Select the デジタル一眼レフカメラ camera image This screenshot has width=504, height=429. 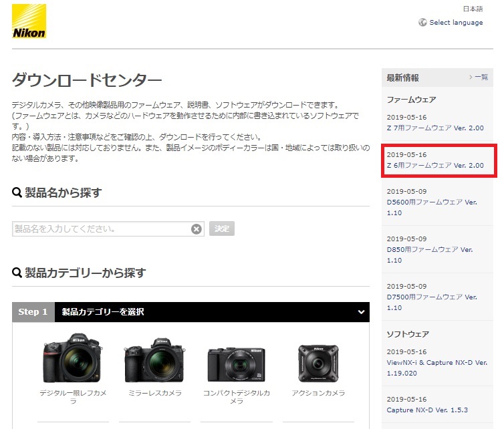coord(73,357)
